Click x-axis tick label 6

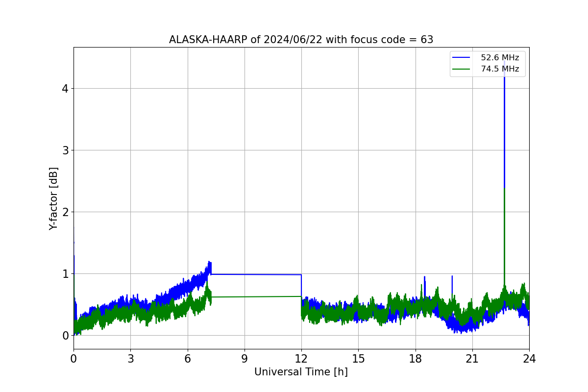pyautogui.click(x=187, y=359)
